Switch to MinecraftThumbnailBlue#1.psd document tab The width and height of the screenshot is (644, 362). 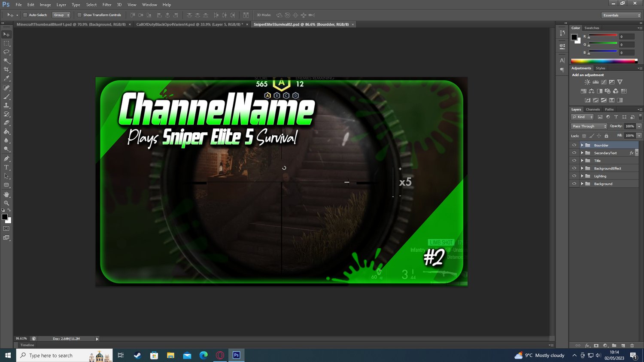(71, 24)
